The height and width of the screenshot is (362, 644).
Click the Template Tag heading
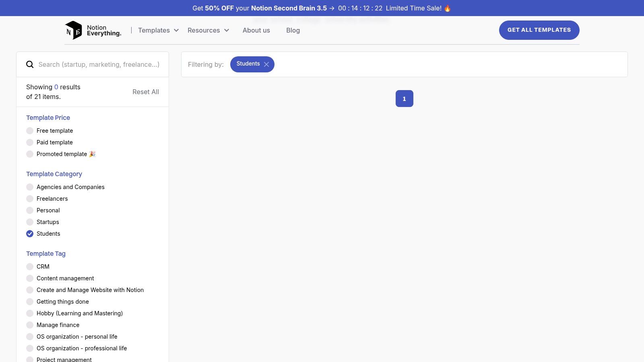tap(46, 253)
